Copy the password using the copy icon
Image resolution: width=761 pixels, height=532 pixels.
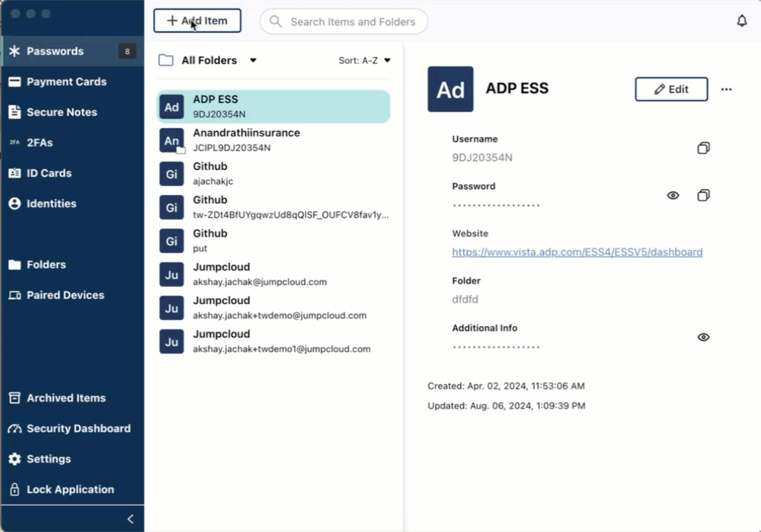tap(703, 195)
